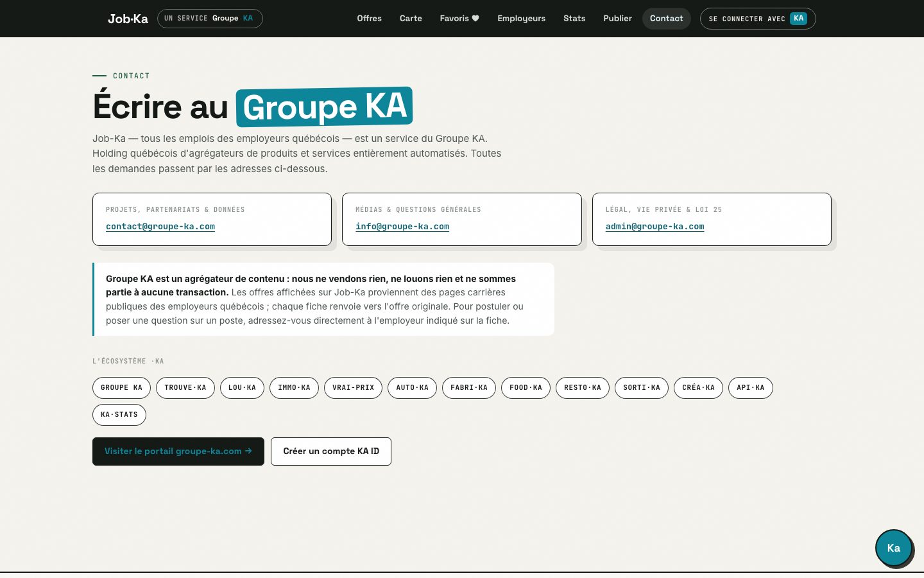The image size is (924, 578).
Task: Select the API·KA chip
Action: (751, 388)
